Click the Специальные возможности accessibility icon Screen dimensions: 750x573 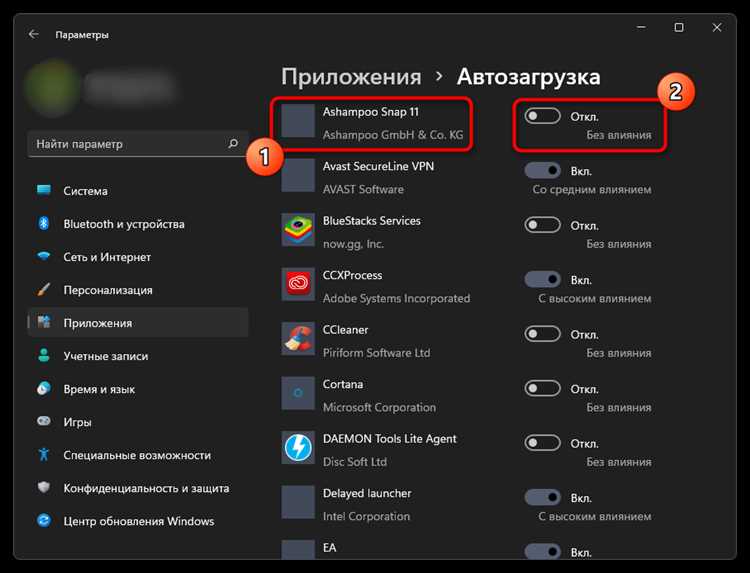coord(44,454)
